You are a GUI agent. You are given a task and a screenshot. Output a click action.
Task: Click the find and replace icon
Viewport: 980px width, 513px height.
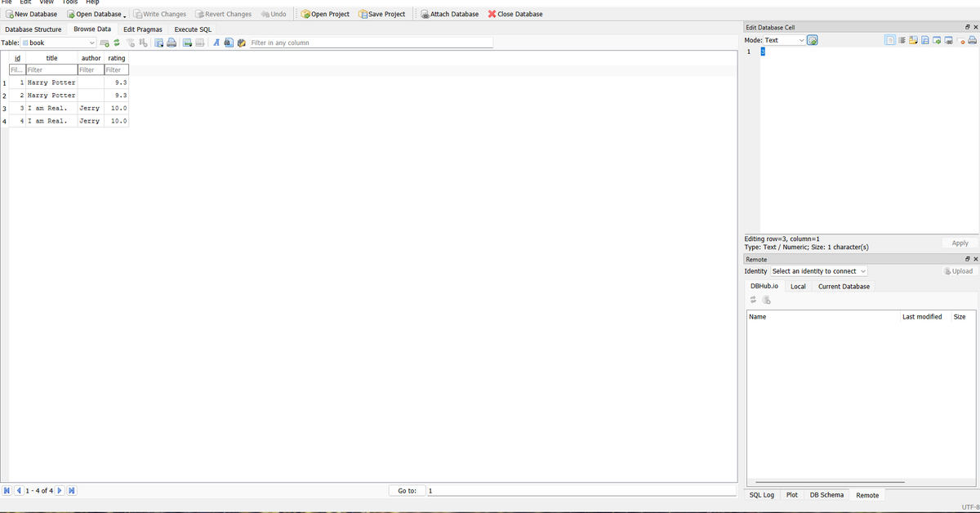[241, 42]
